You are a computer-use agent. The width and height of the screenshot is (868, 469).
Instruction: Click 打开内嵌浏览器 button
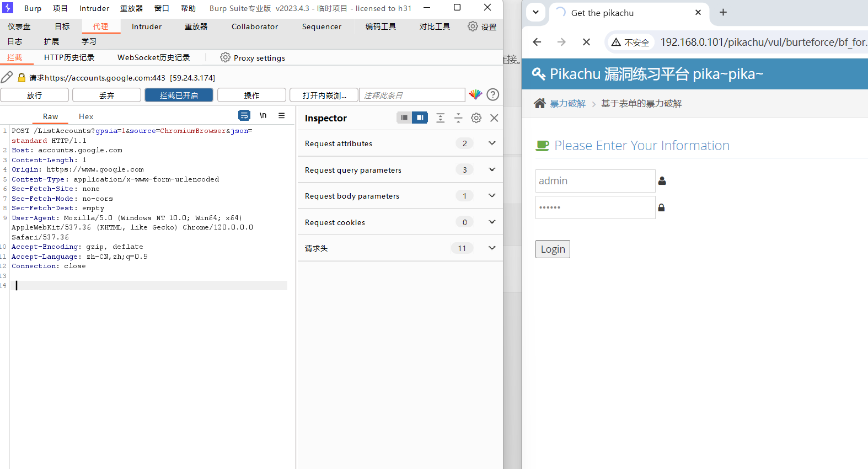pyautogui.click(x=324, y=95)
